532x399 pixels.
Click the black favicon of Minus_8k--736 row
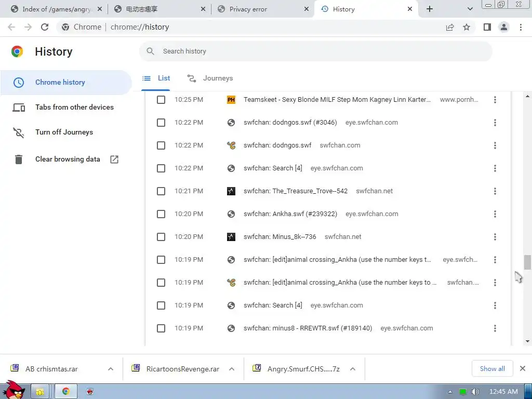tap(231, 237)
